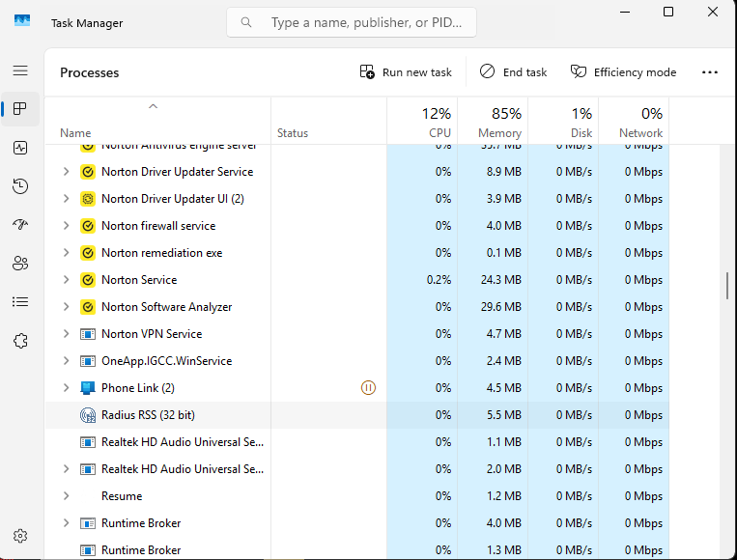The image size is (737, 560).
Task: Expand Norton remediation exe group
Action: pyautogui.click(x=67, y=253)
